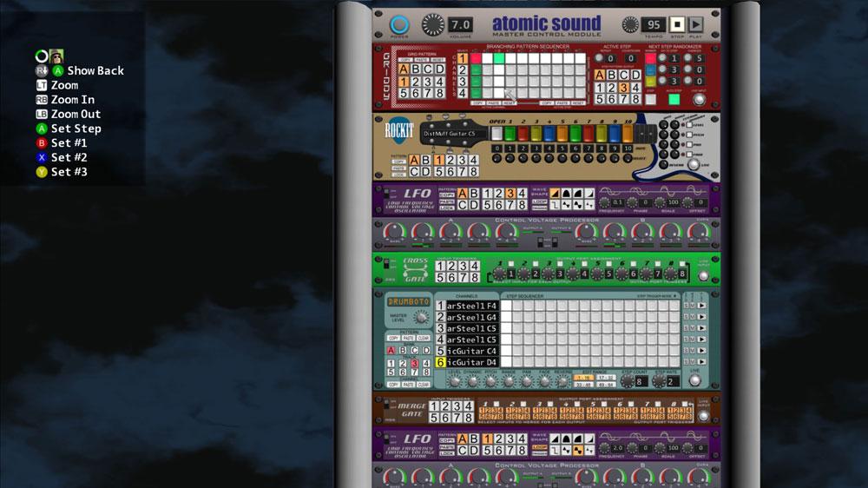Select step pattern output D in Griddy
Screen dimensions: 868x488
636,75
